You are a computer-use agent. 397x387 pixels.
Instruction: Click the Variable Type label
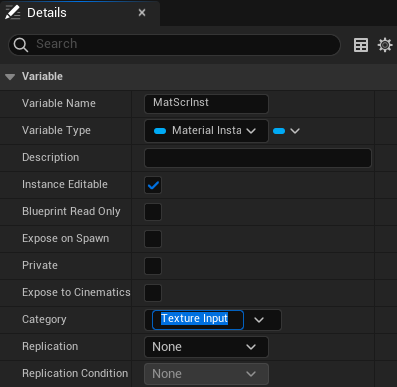click(x=56, y=130)
